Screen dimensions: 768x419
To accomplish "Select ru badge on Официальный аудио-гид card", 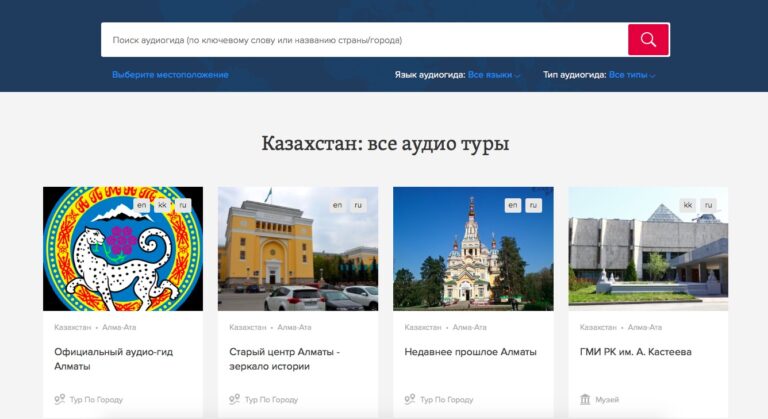I will (x=183, y=205).
